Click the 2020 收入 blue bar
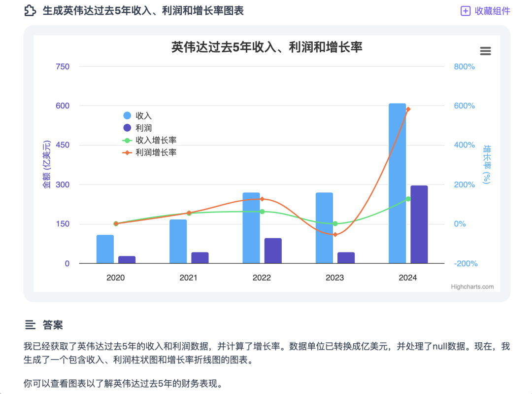Viewport: 532px width, 394px height. 105,249
